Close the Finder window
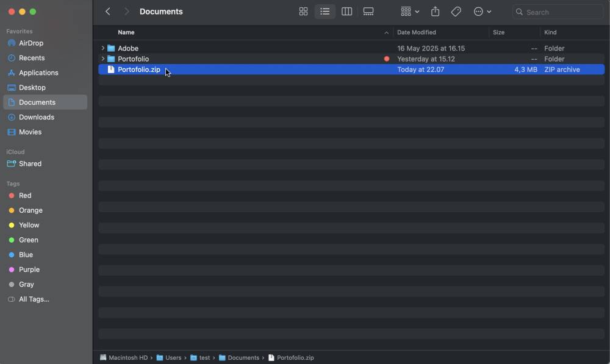The image size is (610, 364). [x=12, y=12]
